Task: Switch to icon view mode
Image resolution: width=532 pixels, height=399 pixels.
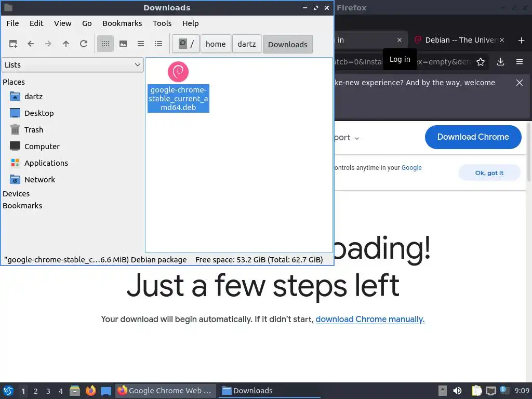Action: point(105,44)
